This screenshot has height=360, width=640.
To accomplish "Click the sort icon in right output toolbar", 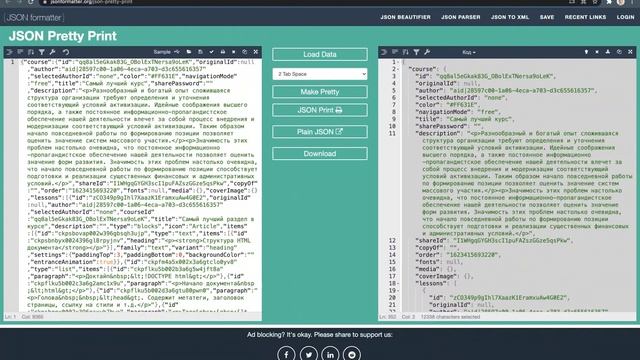I will coord(405,52).
